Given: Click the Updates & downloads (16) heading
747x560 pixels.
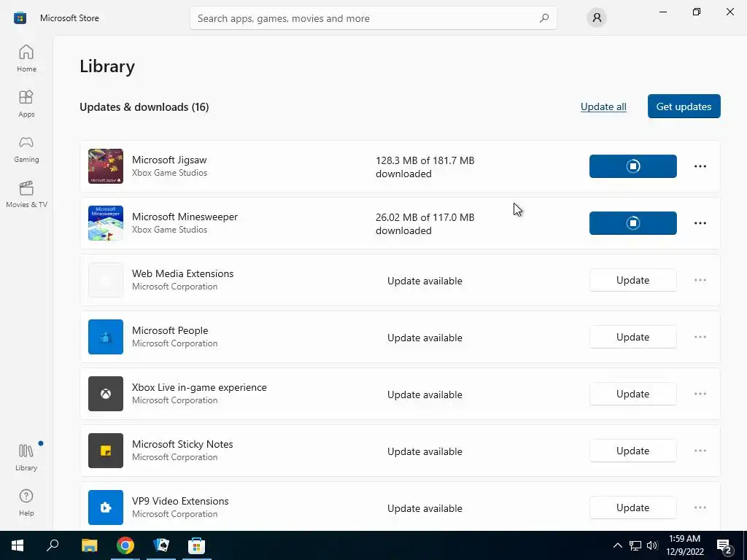Looking at the screenshot, I should (144, 107).
